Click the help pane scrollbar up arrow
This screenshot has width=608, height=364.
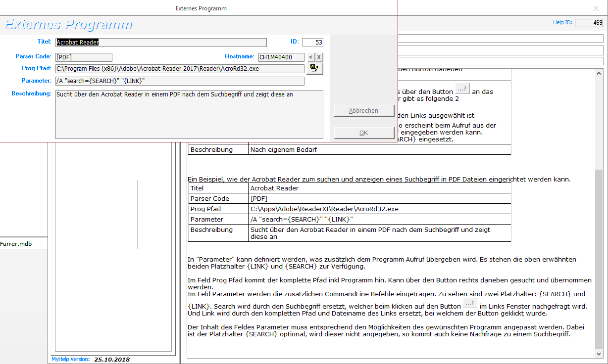pyautogui.click(x=599, y=74)
